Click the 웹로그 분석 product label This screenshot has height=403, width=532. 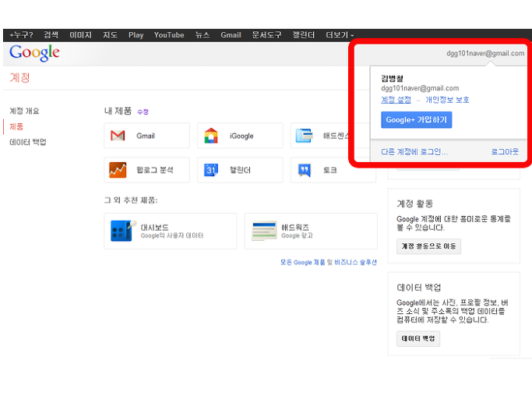click(x=155, y=170)
